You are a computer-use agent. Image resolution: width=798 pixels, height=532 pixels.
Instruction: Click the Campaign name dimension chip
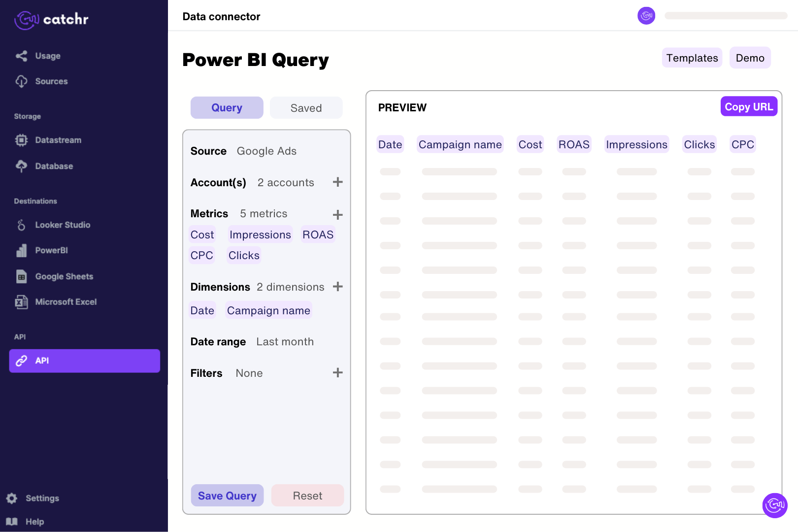[268, 310]
